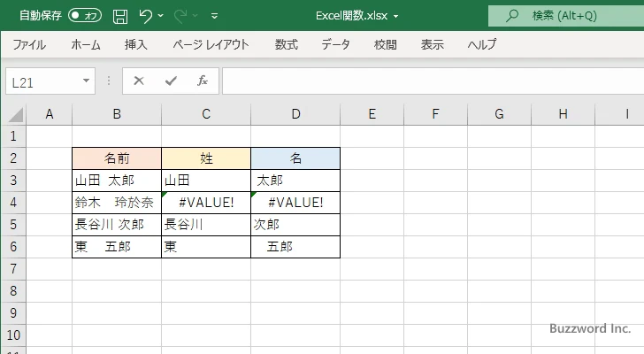Image resolution: width=644 pixels, height=354 pixels.
Task: Switch to the 校閲 tab
Action: click(386, 44)
